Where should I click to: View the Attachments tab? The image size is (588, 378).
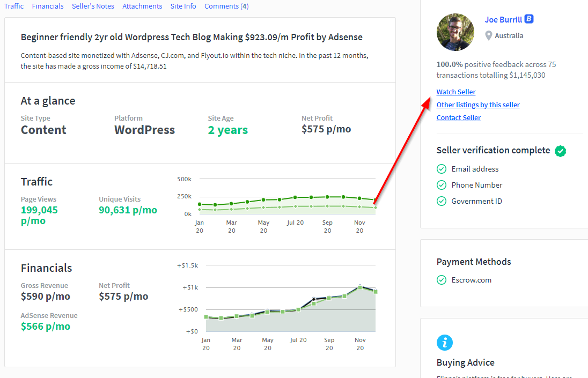pos(142,6)
